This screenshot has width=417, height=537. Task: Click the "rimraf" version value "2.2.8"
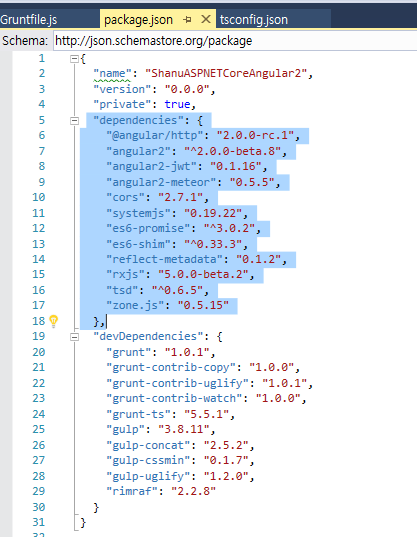[193, 491]
